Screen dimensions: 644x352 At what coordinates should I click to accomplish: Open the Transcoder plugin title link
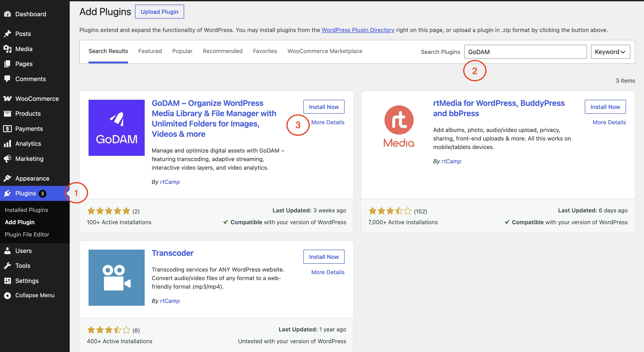click(x=173, y=253)
